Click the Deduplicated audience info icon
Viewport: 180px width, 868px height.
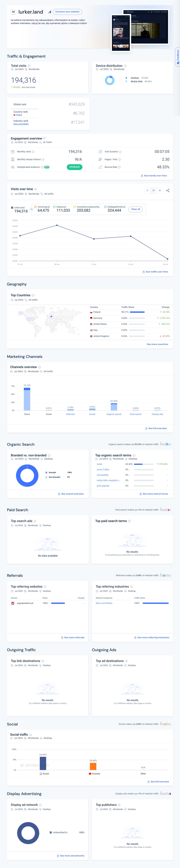click(42, 167)
